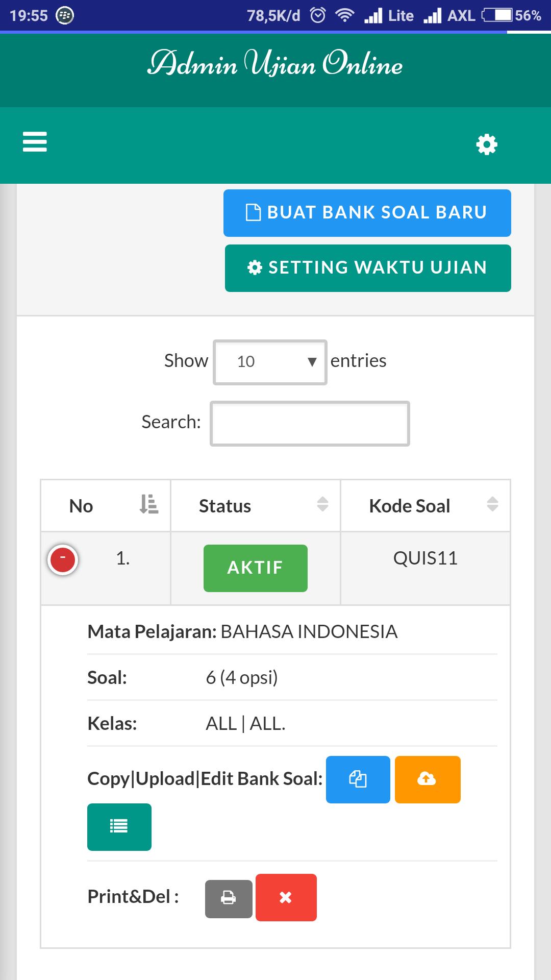
Task: Sort table by Status column
Action: [x=255, y=506]
